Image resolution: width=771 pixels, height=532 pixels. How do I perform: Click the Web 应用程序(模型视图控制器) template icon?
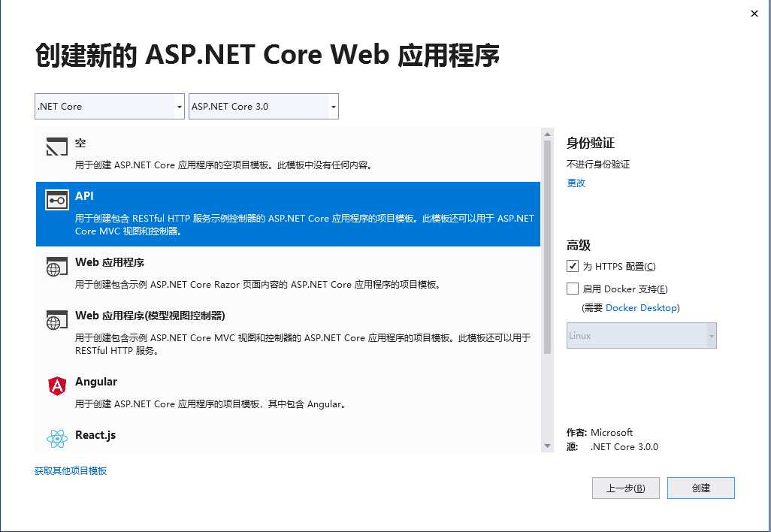coord(57,319)
